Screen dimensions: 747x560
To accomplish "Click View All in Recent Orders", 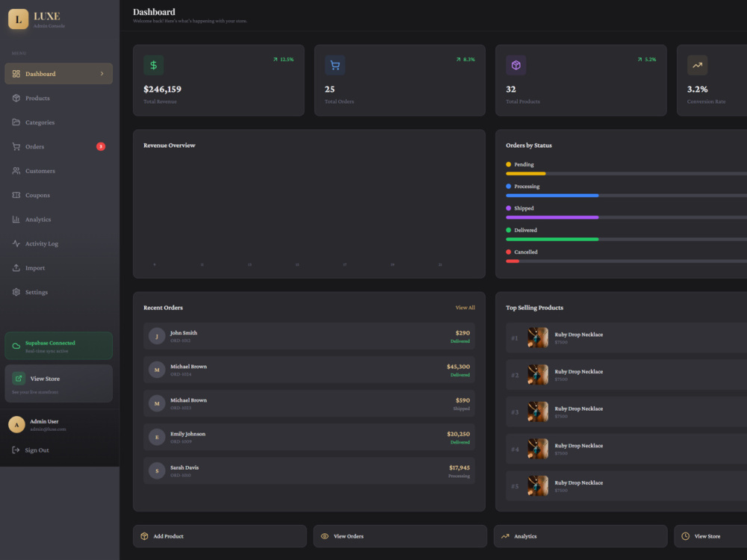I will click(x=465, y=308).
